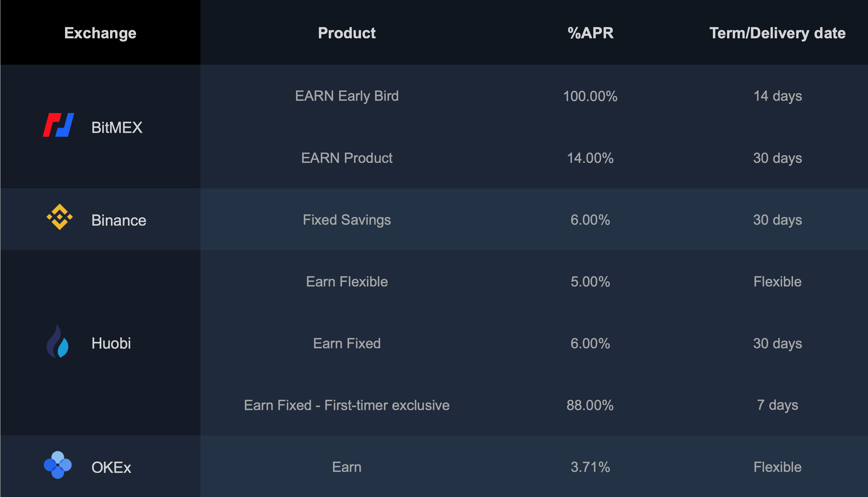868x497 pixels.
Task: Open Binance Fixed Savings product
Action: click(x=346, y=220)
